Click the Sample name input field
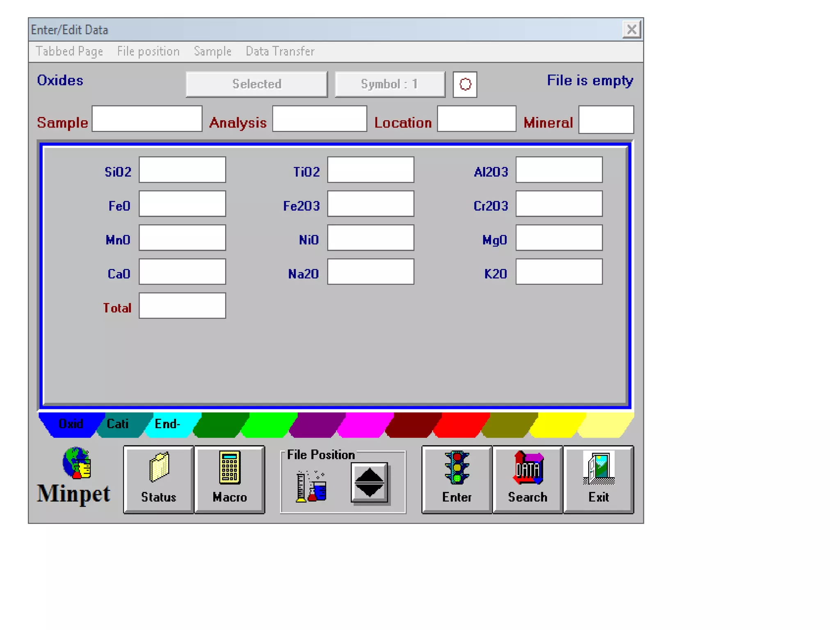 [147, 119]
